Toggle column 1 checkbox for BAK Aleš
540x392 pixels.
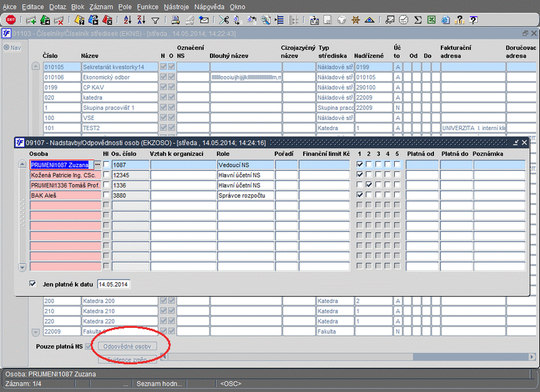(360, 195)
